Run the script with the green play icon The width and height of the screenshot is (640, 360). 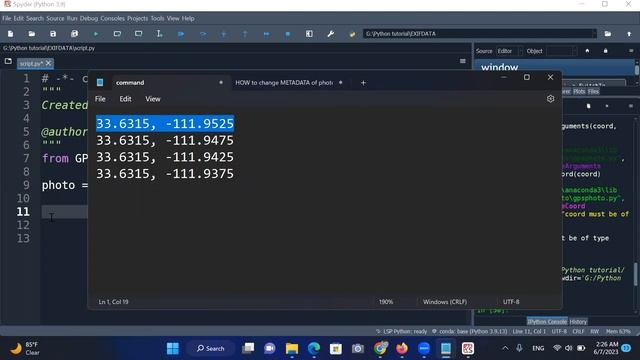click(x=96, y=34)
